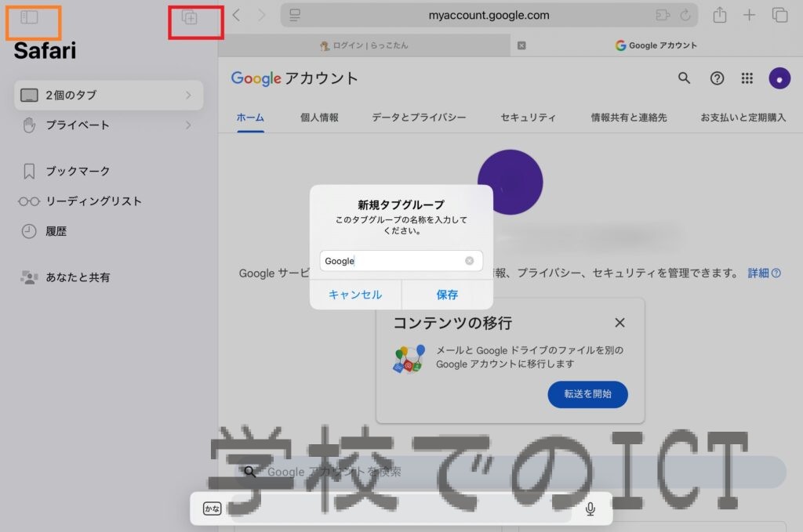Tap the keyboard かな input mode icon

[x=212, y=508]
